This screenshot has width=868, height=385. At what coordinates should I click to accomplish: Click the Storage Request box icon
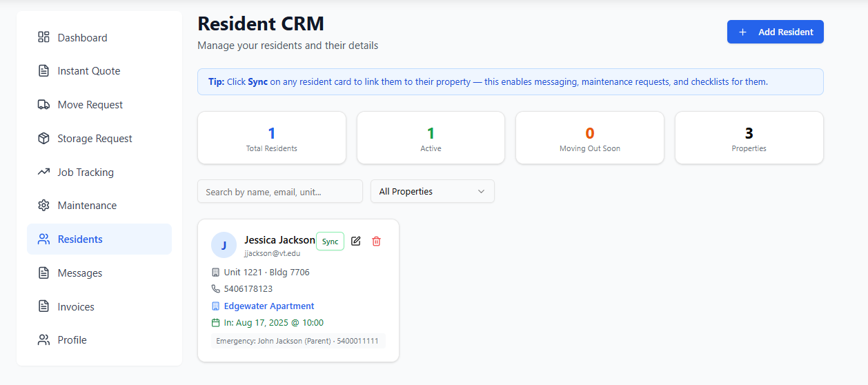pos(43,139)
